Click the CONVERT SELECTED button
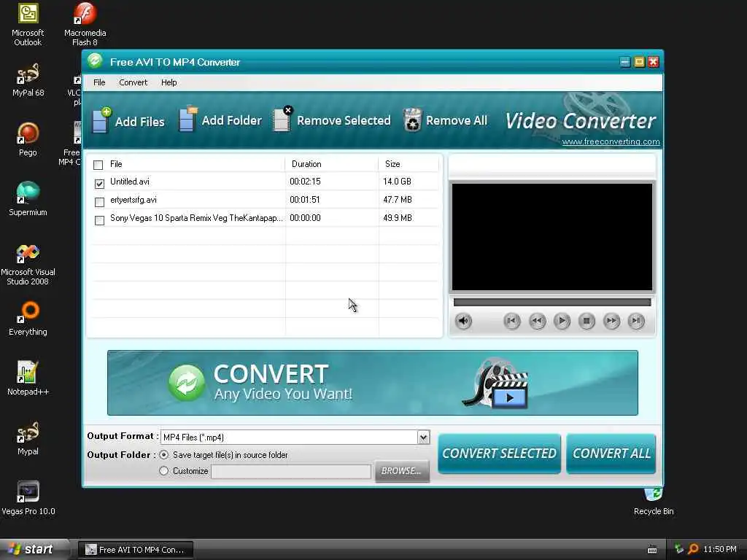The image size is (747, 560). coord(499,454)
